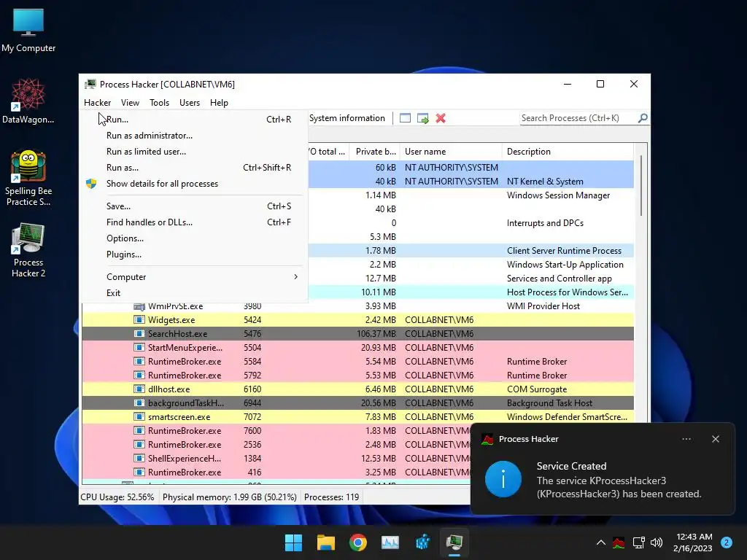747x560 pixels.
Task: Click the find window toolbar icon
Action: pyautogui.click(x=405, y=118)
